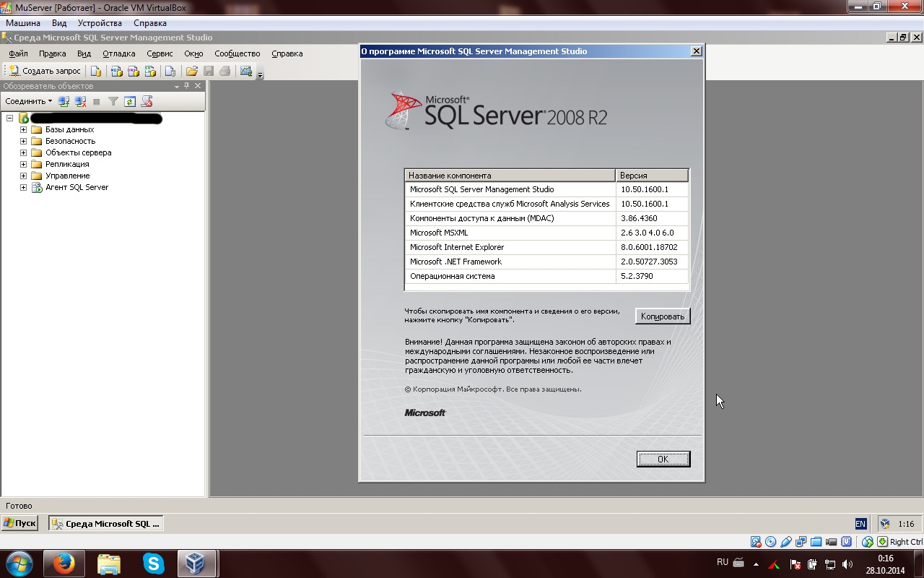This screenshot has width=924, height=578.
Task: Click VirtualBox network adapters status icon
Action: pos(801,542)
